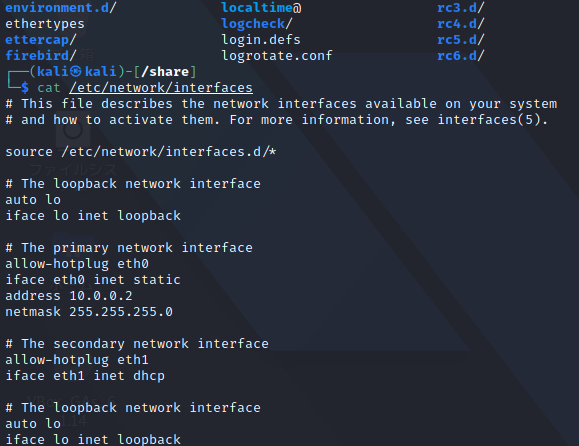Screen dimensions: 579x446
Task: Click the 'iface eth1 inet dhcp' line
Action: click(85, 376)
